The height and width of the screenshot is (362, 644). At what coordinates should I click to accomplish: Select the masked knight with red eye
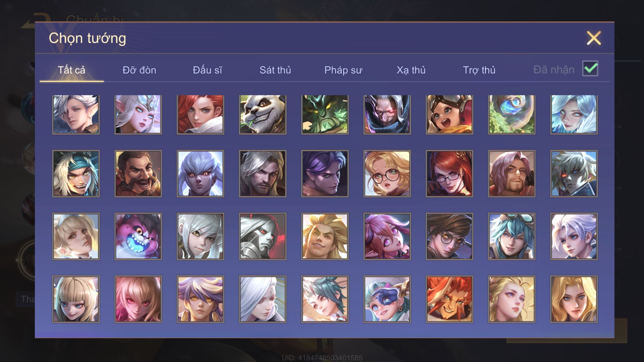coord(262,236)
